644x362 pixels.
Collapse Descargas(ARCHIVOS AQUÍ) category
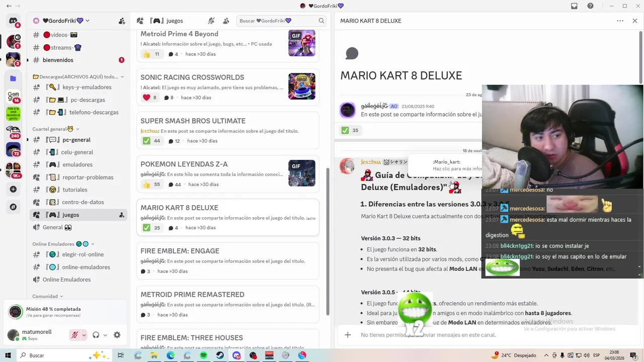coord(78,77)
